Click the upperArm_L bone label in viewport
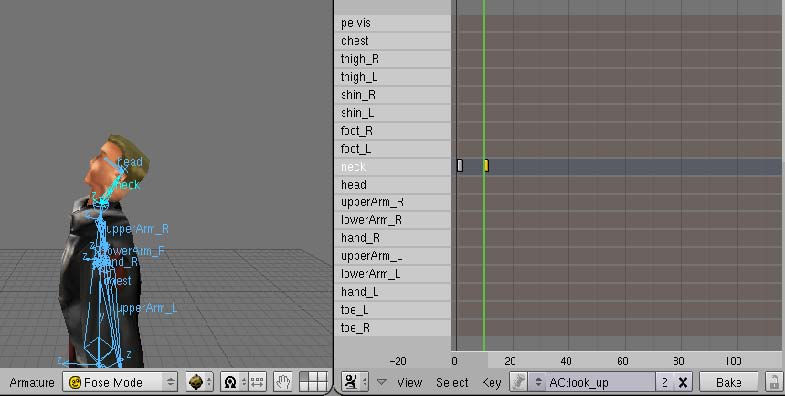The width and height of the screenshot is (785, 396). coord(146,308)
